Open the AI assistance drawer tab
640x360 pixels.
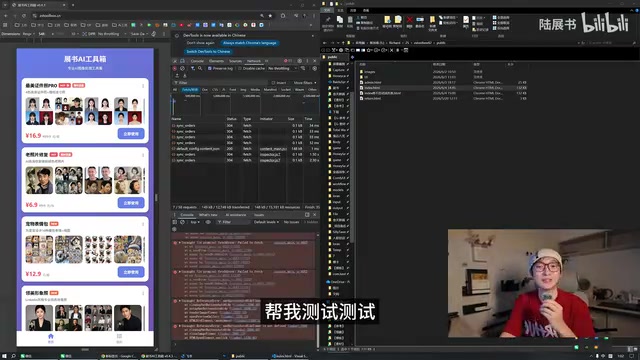236,215
